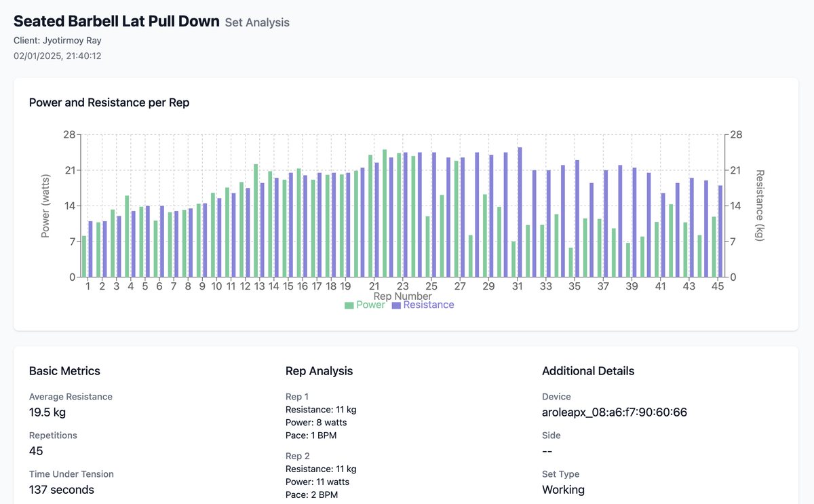Click x-axis tick label '13'

(259, 287)
